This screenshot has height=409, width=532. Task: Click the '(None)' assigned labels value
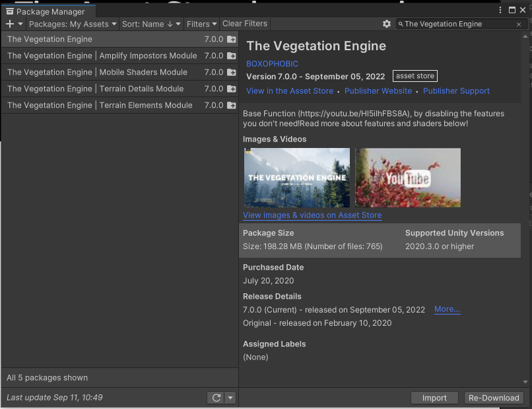tap(255, 357)
